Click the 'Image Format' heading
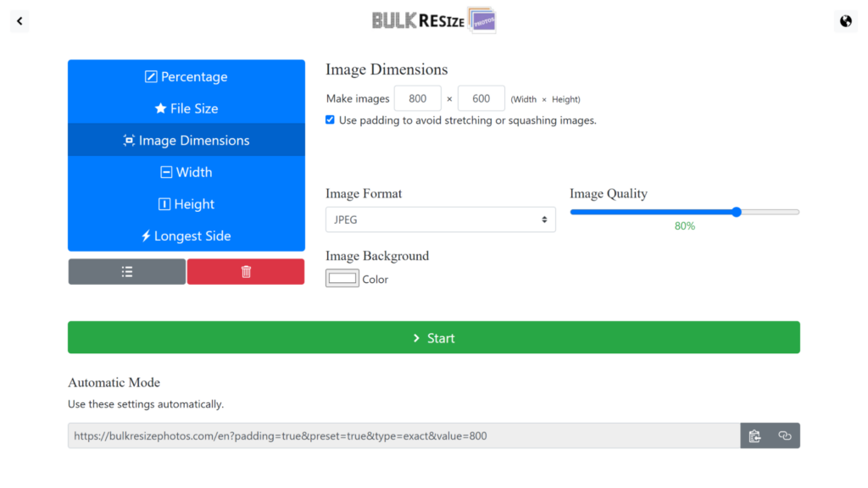Image resolution: width=868 pixels, height=488 pixels. (x=364, y=194)
